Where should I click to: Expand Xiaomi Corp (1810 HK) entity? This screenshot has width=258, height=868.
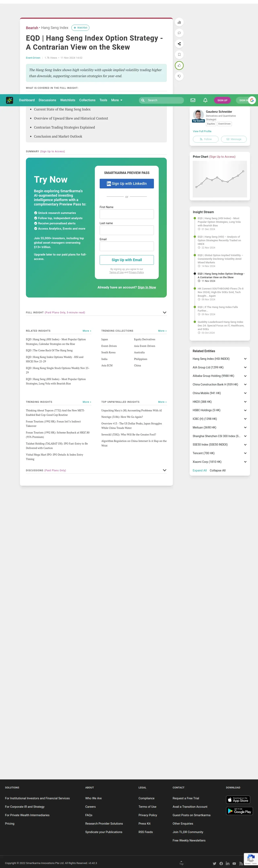point(245,462)
